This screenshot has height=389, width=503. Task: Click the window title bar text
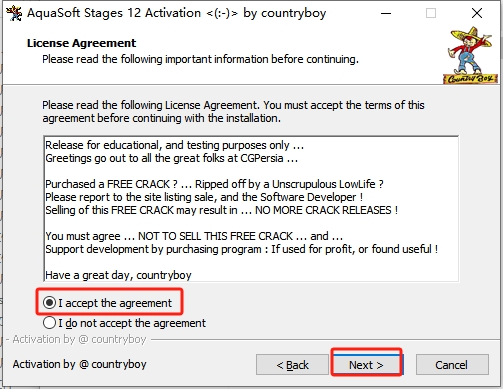[176, 13]
